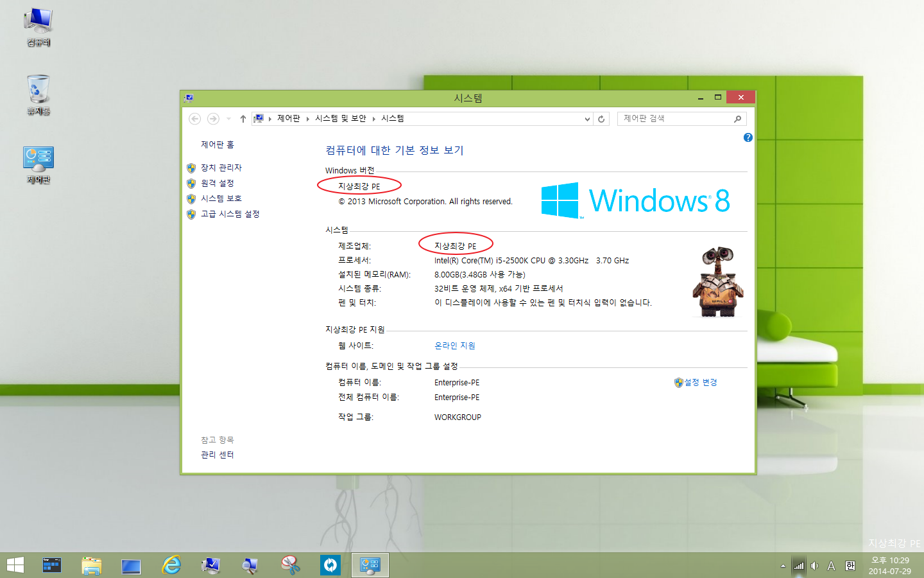Click the address bar computer icon
Screen dimensions: 924x578
259,118
